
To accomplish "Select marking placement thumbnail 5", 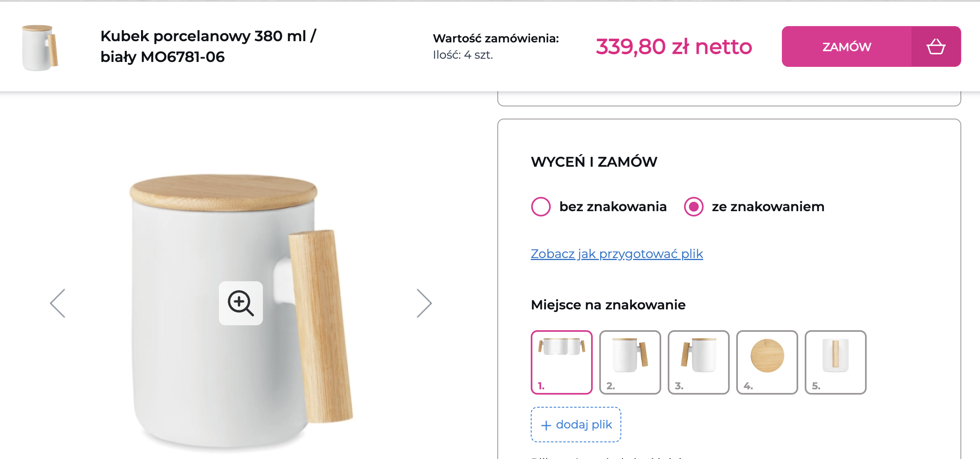I will [835, 362].
